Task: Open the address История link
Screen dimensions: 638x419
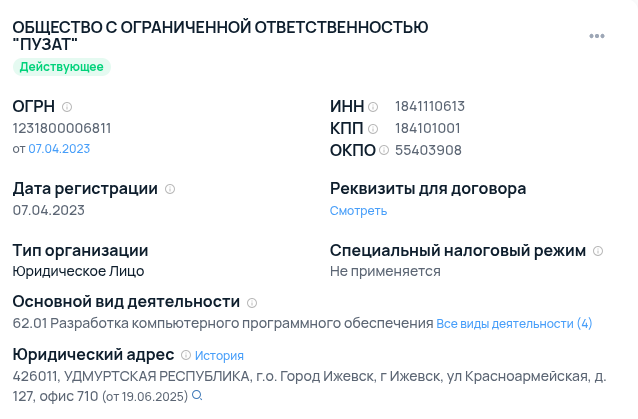Action: click(x=219, y=356)
